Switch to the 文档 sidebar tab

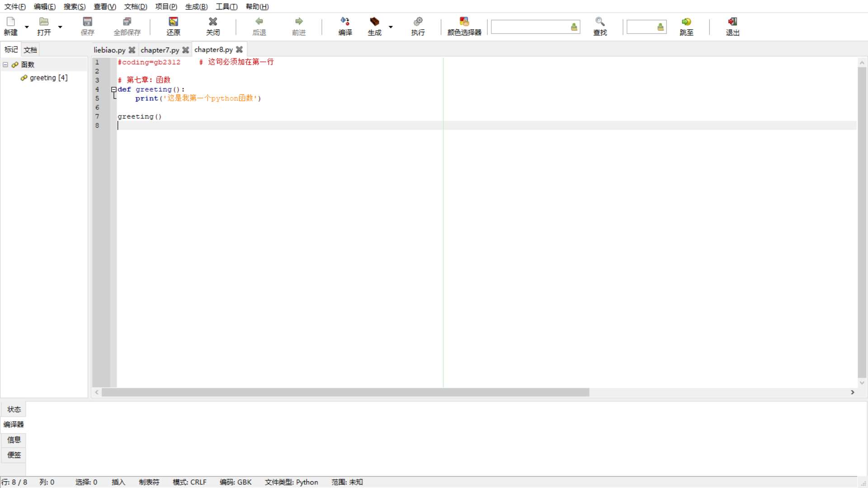coord(30,50)
